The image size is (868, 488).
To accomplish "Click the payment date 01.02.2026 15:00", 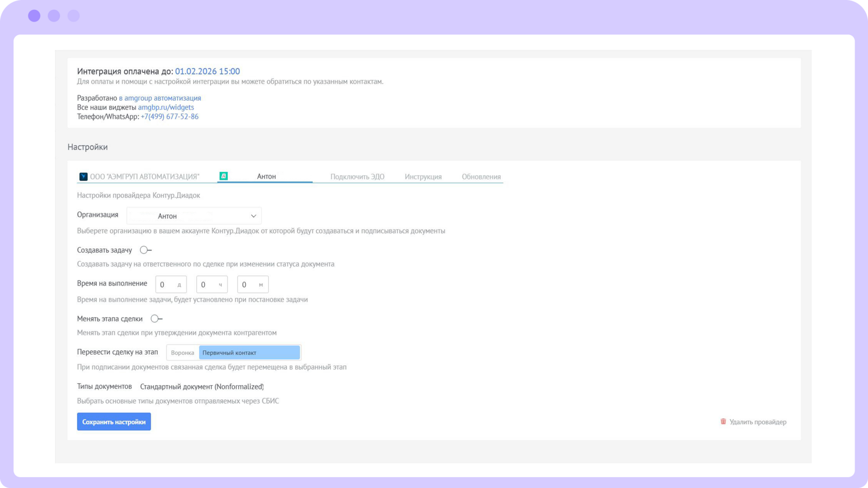I will click(x=208, y=71).
